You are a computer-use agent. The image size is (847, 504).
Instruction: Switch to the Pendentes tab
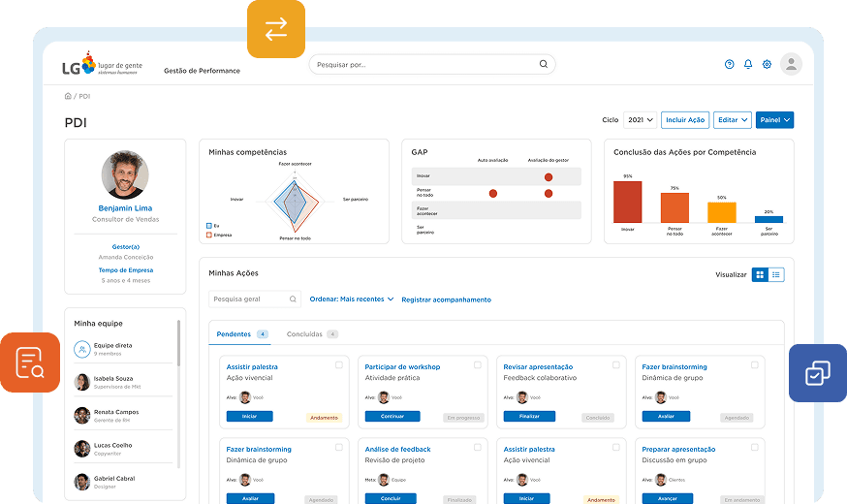(x=234, y=334)
